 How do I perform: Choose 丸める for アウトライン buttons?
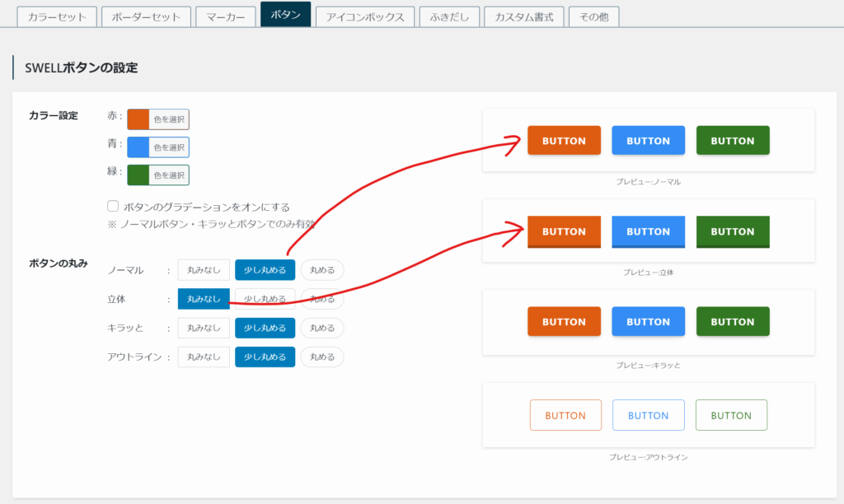tap(322, 357)
